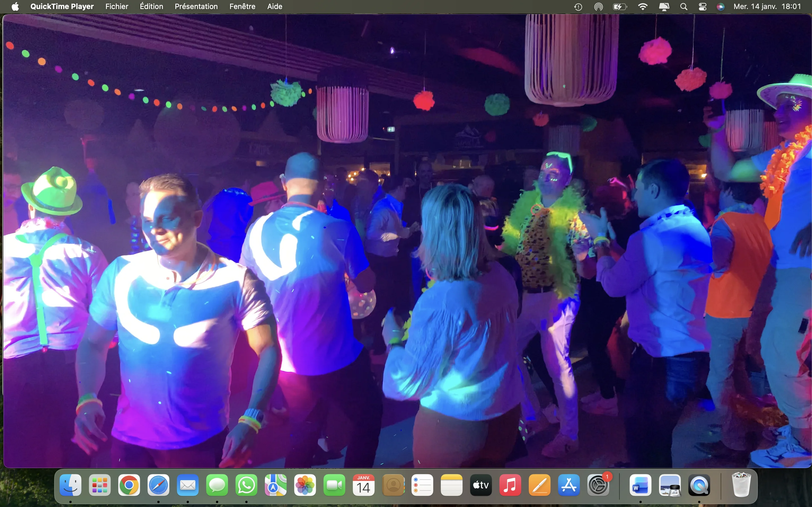Open the Wi-Fi status menu
The height and width of the screenshot is (507, 812).
643,6
